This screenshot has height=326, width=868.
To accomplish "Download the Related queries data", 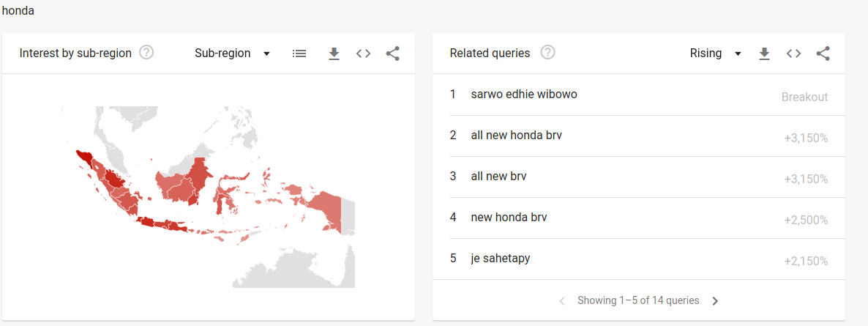I will (764, 53).
